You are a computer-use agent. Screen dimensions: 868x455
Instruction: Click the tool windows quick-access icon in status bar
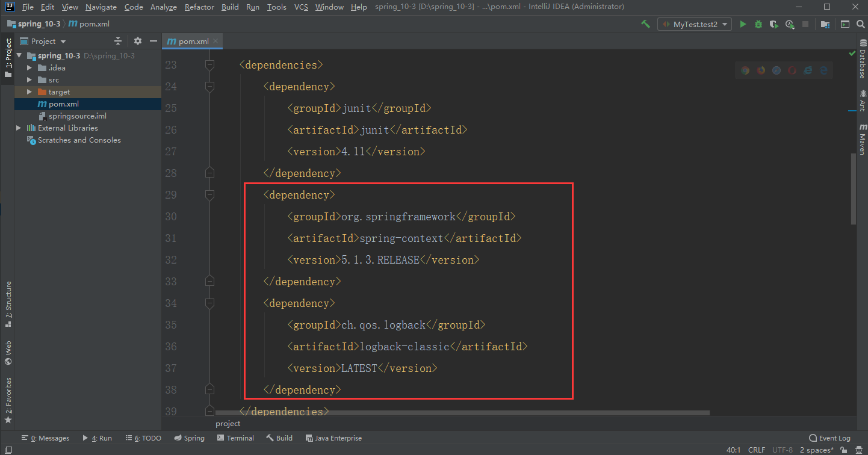(7, 450)
